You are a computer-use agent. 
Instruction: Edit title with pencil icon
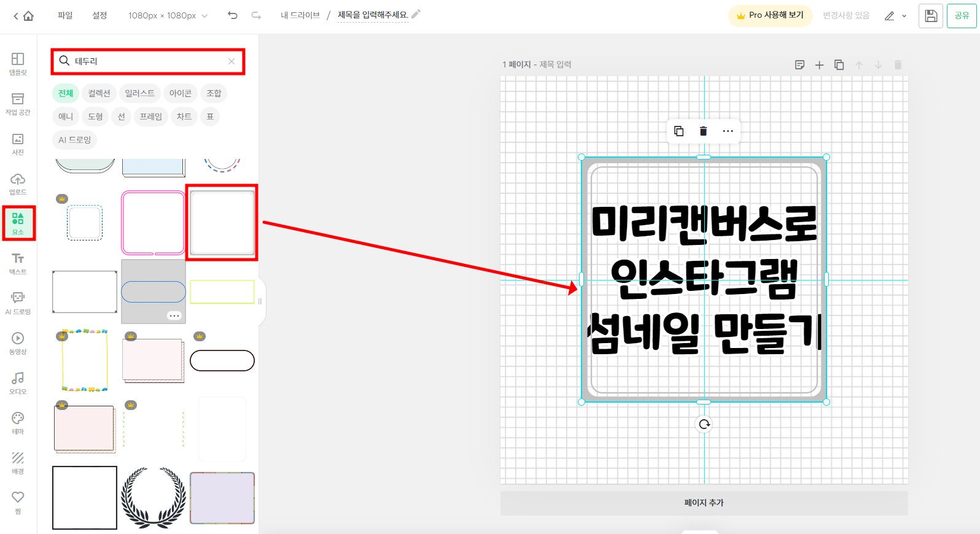click(x=416, y=14)
